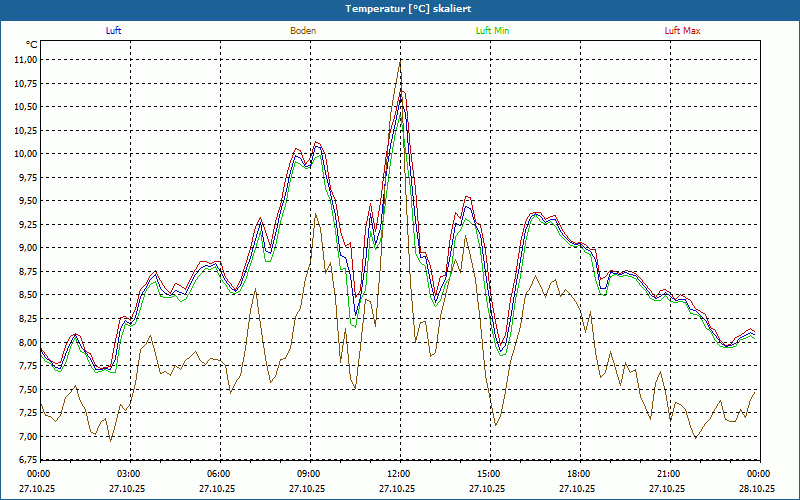The height and width of the screenshot is (500, 800).
Task: Click the 09:00 time axis label
Action: 308,474
